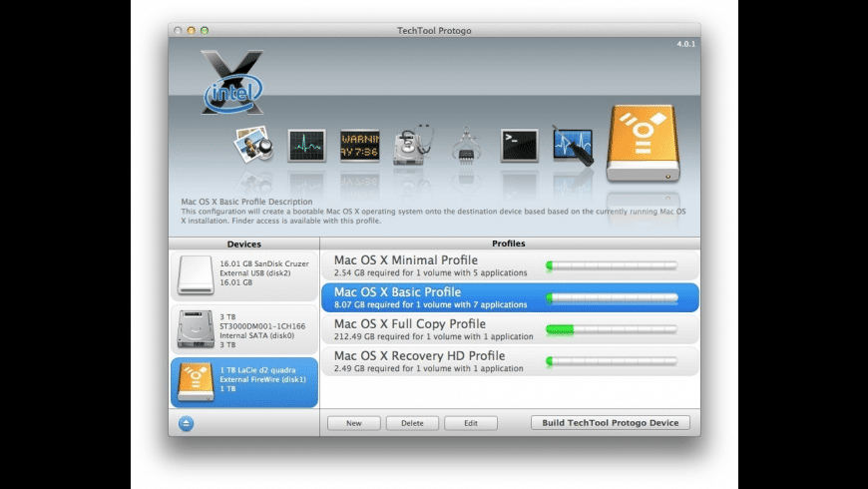Image resolution: width=868 pixels, height=489 pixels.
Task: Select the WARNING LED display icon
Action: click(360, 145)
